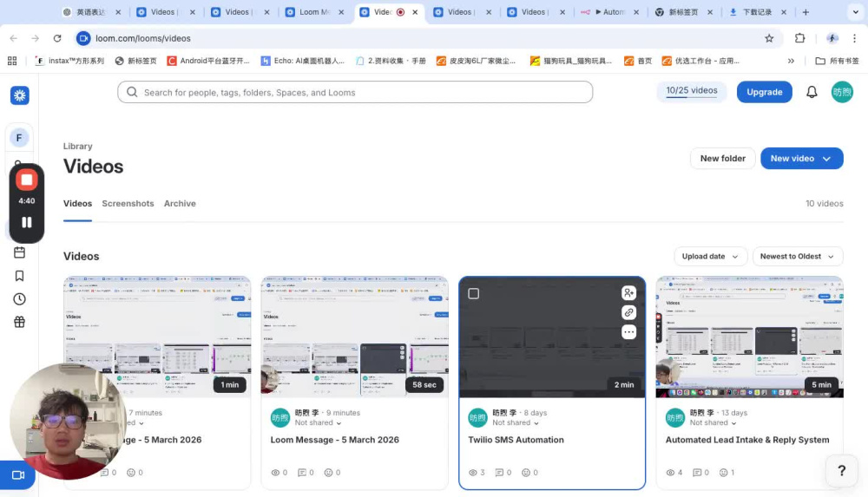This screenshot has width=868, height=497.
Task: Open the Loom home logo icon
Action: click(x=19, y=95)
